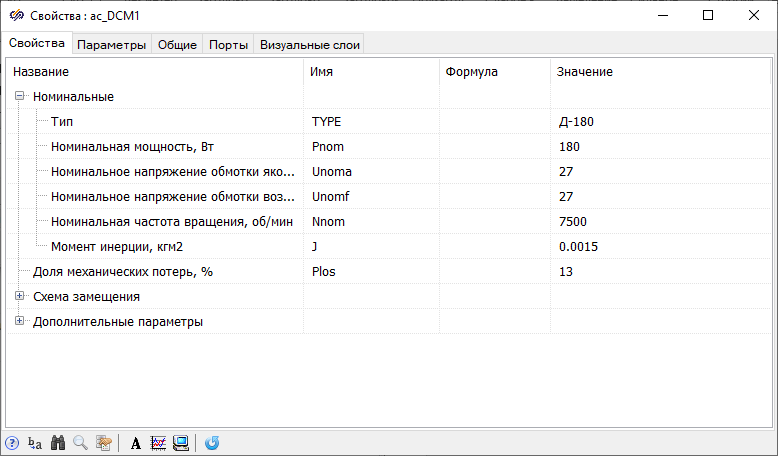Viewport: 778px width, 456px height.
Task: Switch to the Параметры tab
Action: (x=112, y=44)
